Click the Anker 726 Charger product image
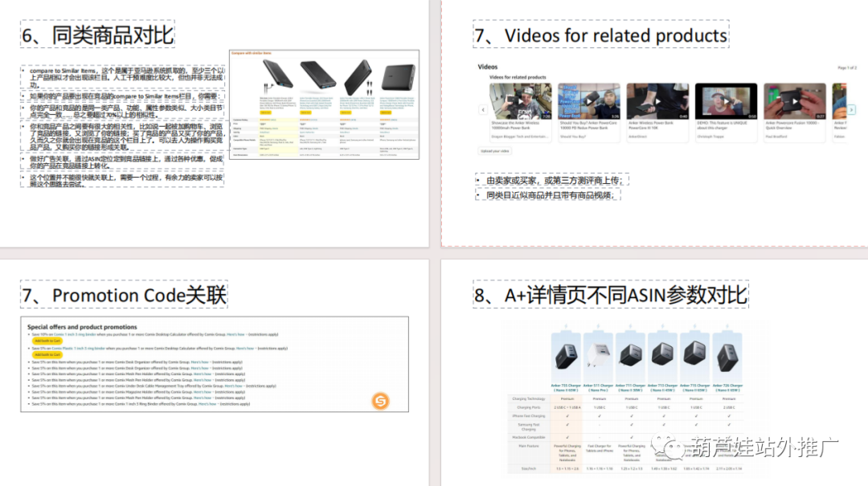The image size is (868, 486). (x=727, y=356)
